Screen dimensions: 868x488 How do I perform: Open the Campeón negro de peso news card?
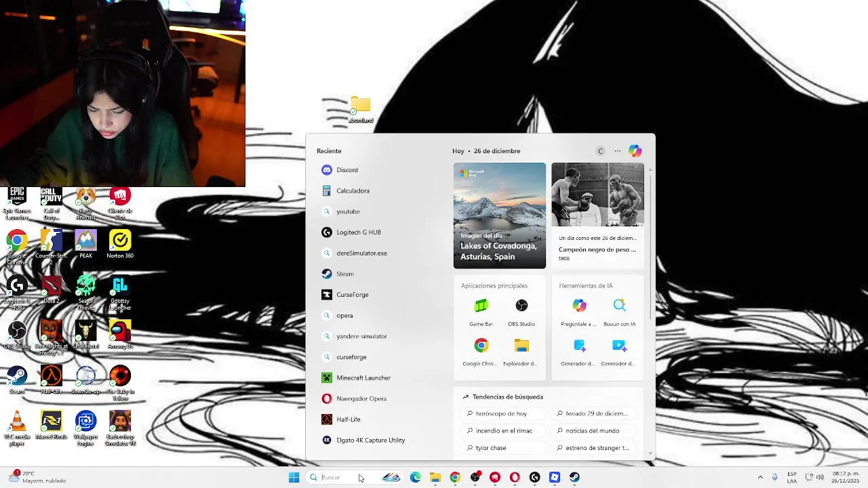(x=597, y=216)
